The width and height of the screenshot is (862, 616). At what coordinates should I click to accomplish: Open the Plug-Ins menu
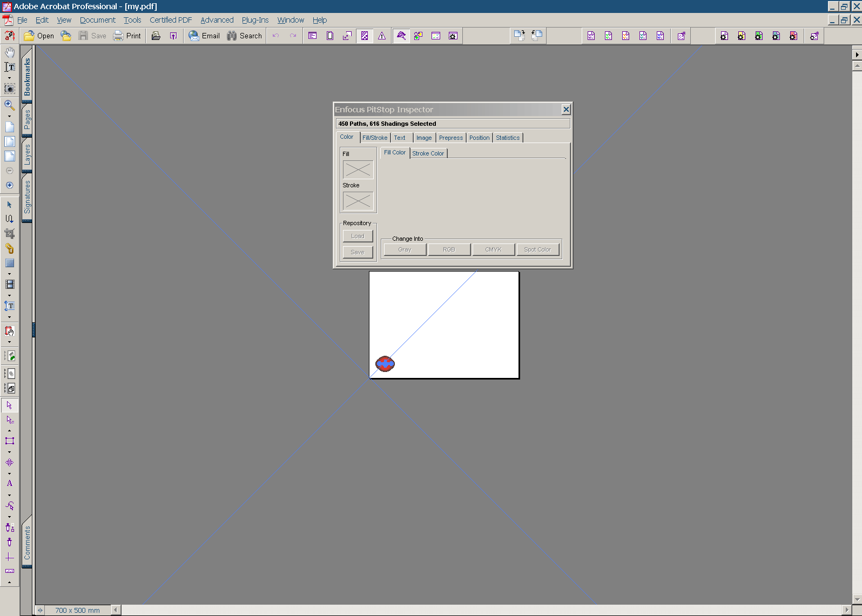[255, 20]
